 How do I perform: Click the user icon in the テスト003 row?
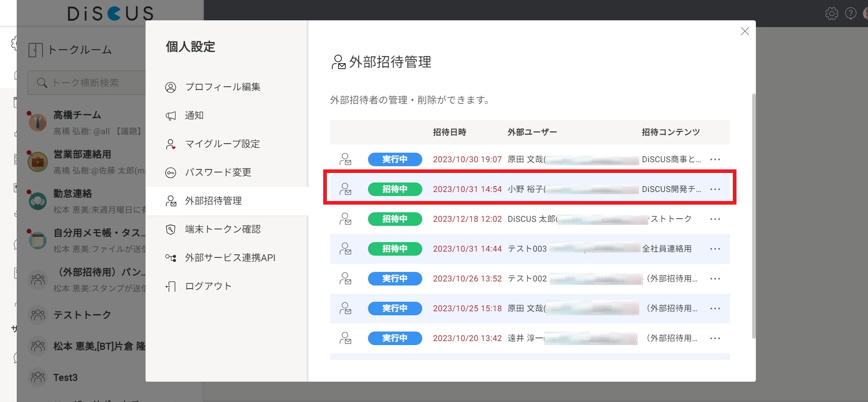coord(345,248)
